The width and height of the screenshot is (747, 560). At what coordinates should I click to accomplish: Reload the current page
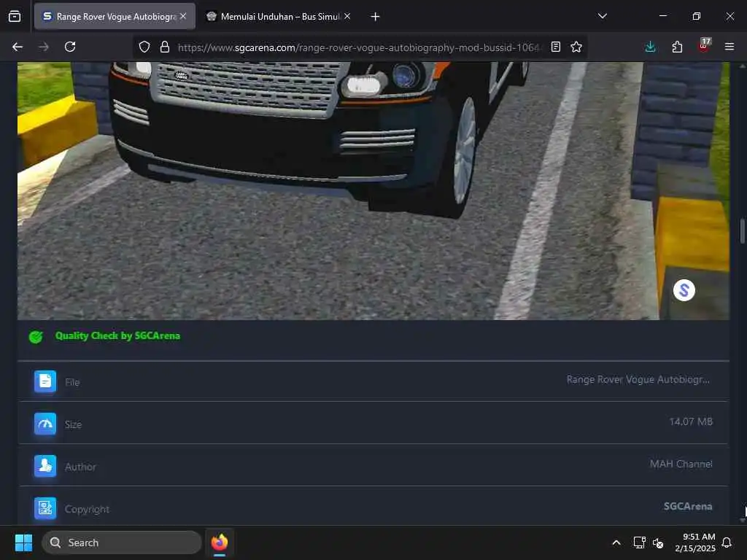coord(70,47)
